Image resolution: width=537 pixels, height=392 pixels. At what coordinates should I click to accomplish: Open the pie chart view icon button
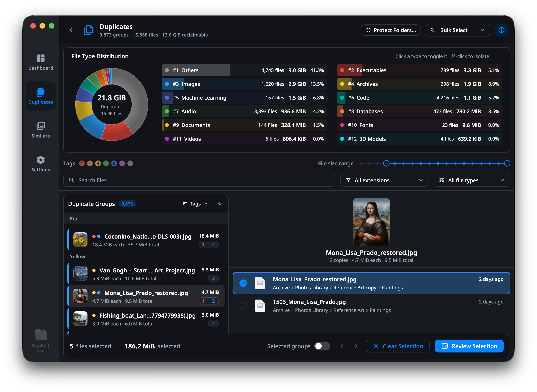coord(501,30)
